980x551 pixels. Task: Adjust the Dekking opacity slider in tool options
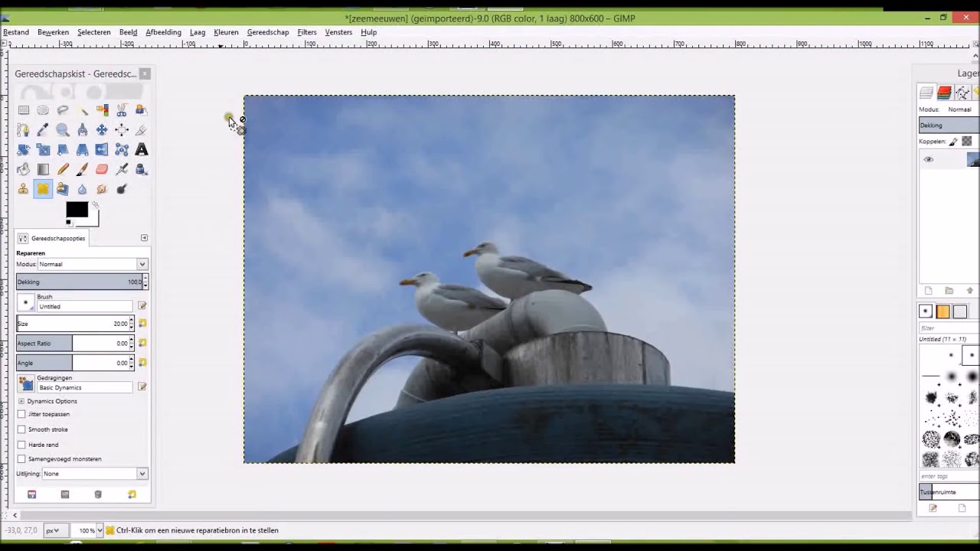click(x=80, y=282)
